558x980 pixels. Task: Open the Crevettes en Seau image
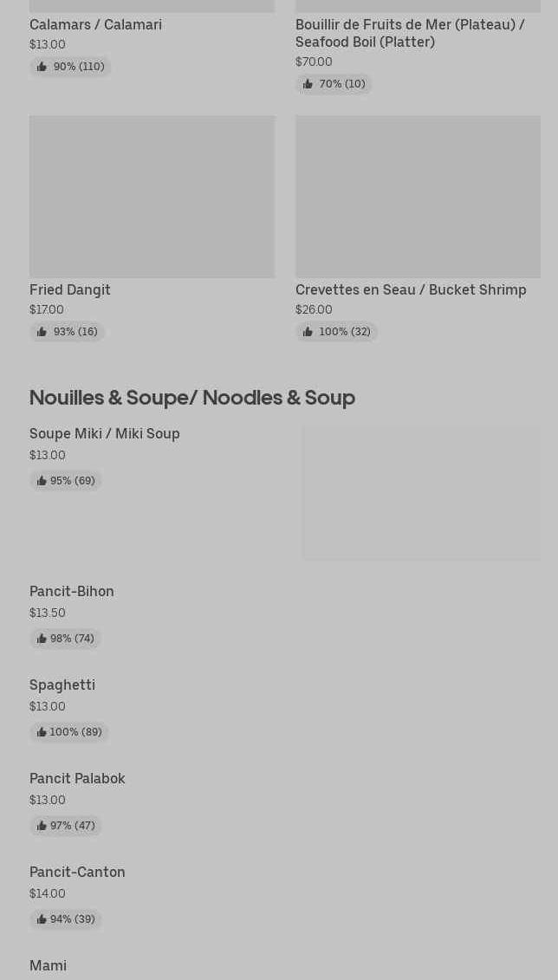(x=418, y=197)
